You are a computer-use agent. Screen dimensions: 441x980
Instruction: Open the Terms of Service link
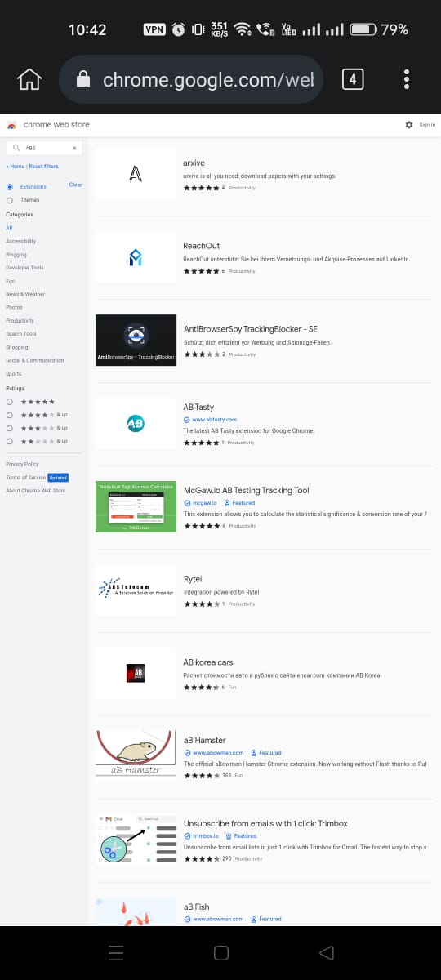pyautogui.click(x=26, y=477)
